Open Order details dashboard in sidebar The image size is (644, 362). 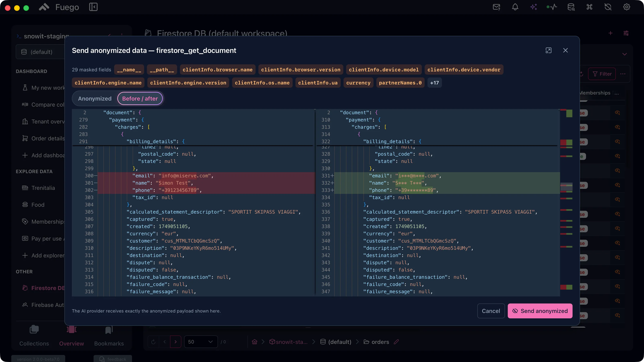click(43, 138)
